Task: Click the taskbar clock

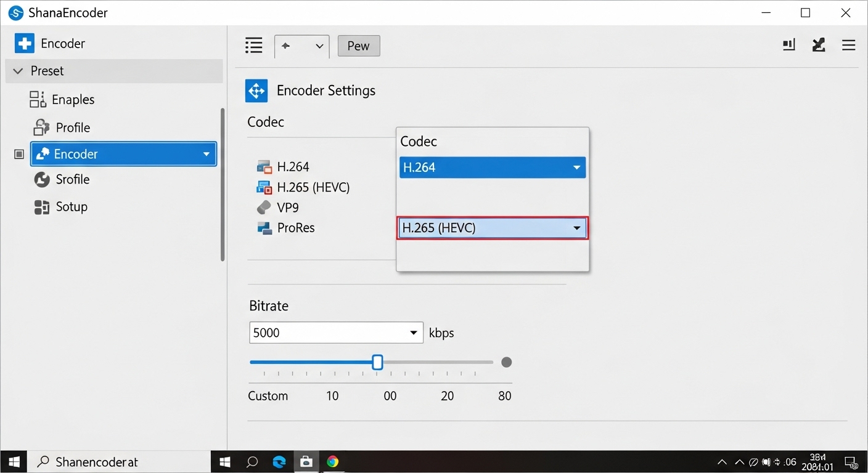Action: tap(818, 462)
